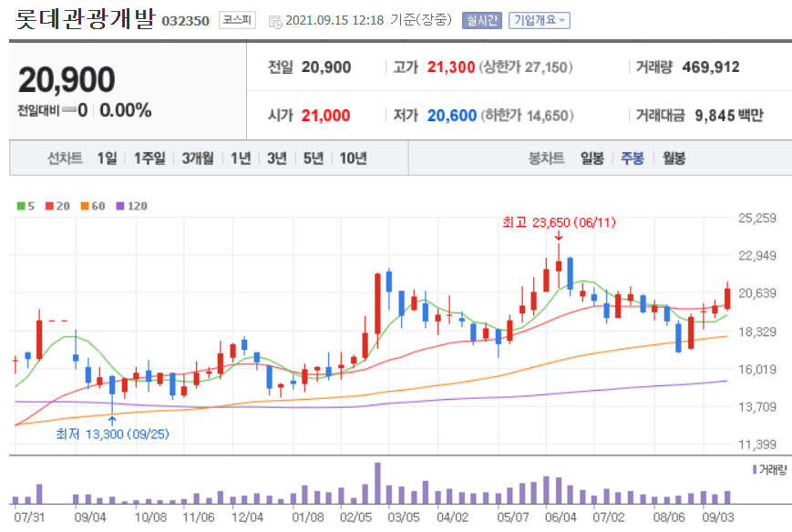Click the 11,399 price axis label
This screenshot has width=792, height=532.
pos(757,445)
